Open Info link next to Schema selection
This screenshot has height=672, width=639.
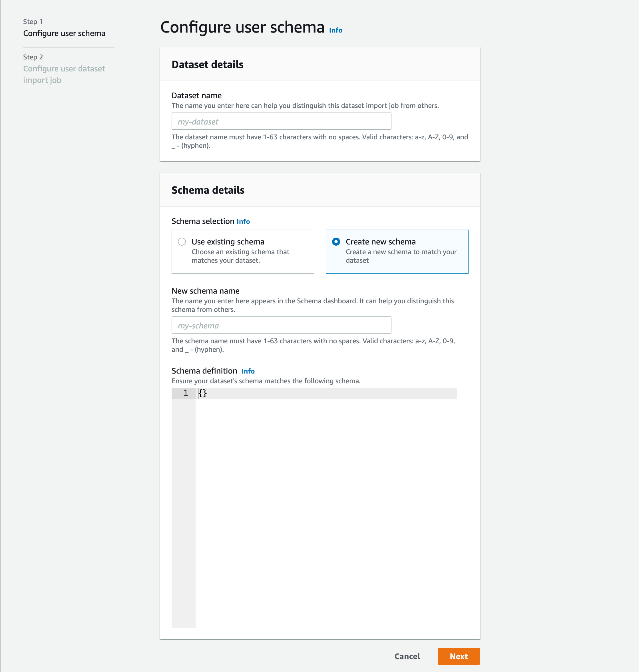point(243,222)
